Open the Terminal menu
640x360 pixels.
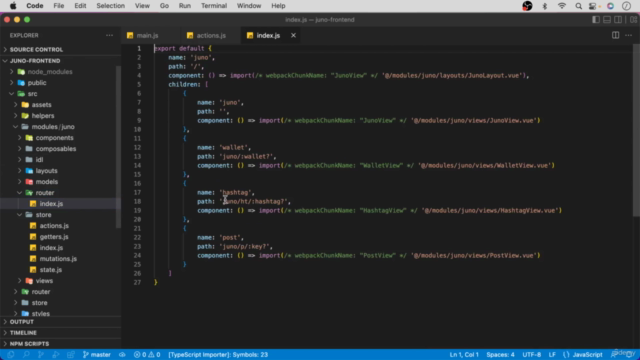[214, 6]
